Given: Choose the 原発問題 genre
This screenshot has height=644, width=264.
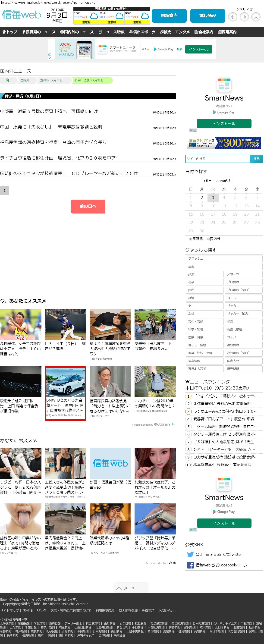Looking at the screenshot, I should click(243, 369).
